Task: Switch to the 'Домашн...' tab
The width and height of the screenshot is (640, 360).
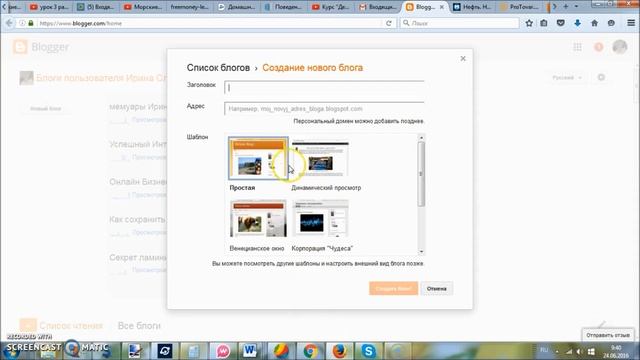Action: pyautogui.click(x=237, y=7)
